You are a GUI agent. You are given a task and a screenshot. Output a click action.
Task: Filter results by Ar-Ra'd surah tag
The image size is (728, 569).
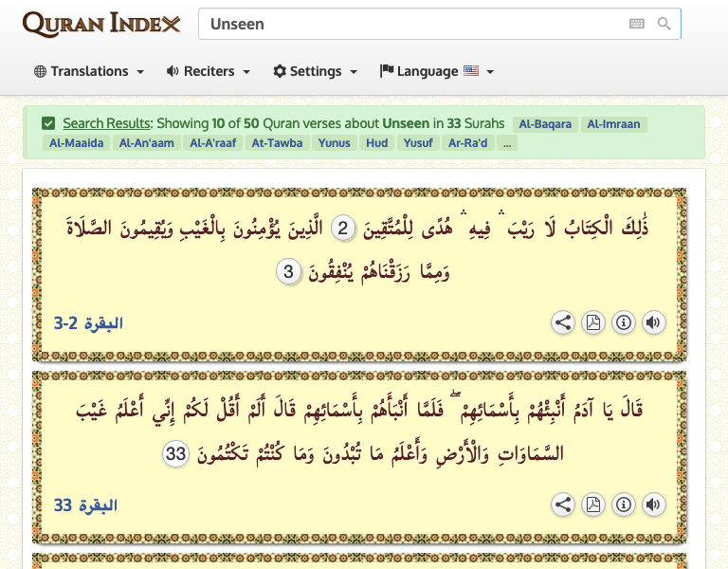(x=468, y=143)
